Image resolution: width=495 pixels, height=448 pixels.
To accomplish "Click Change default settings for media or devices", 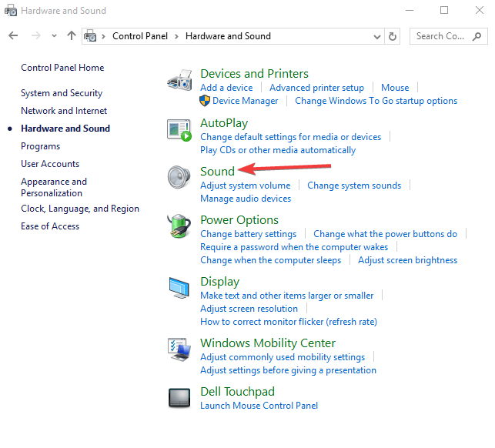I will coord(290,137).
